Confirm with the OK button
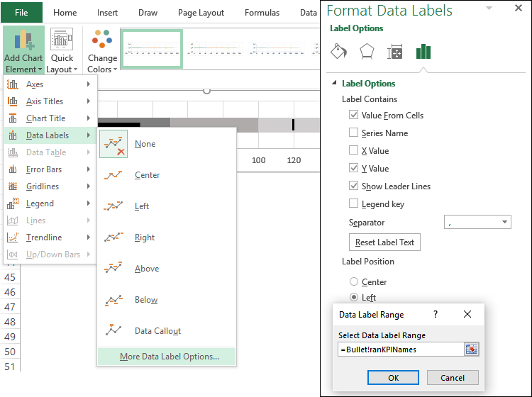This screenshot has height=397, width=532. [393, 377]
